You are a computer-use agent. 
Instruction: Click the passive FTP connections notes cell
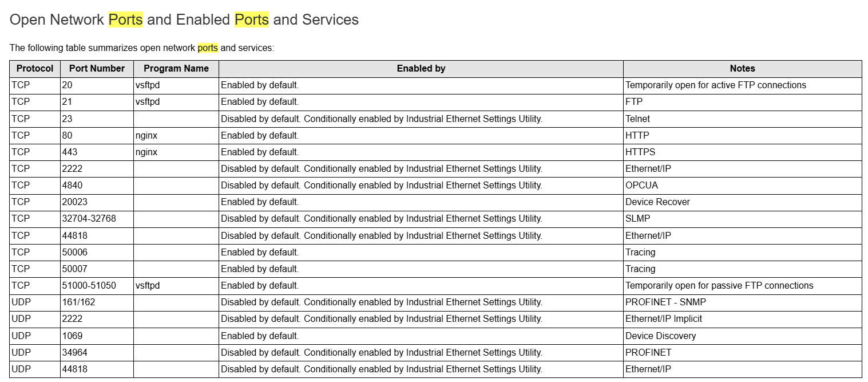pyautogui.click(x=719, y=286)
